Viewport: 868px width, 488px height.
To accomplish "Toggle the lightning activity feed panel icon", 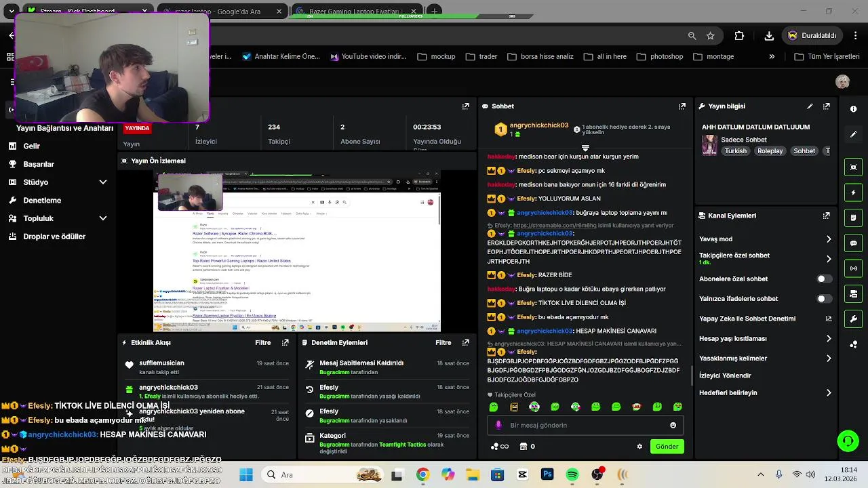I will (x=853, y=192).
